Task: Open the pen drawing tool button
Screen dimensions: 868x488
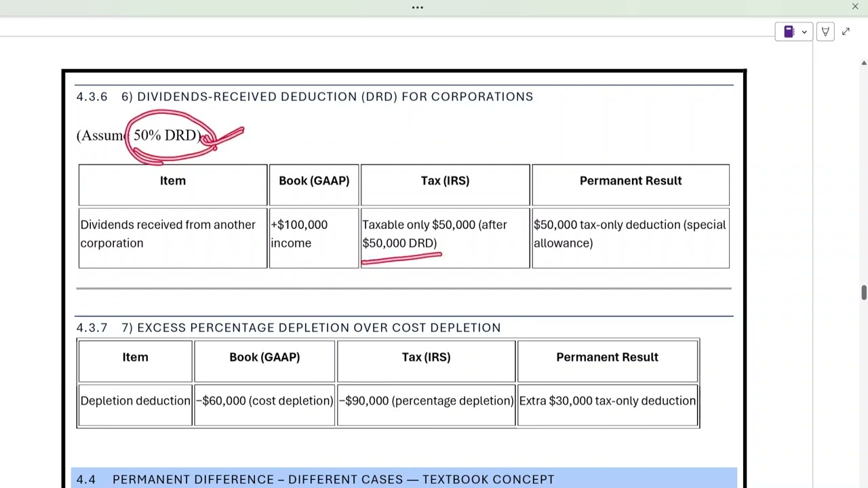Action: click(x=825, y=32)
